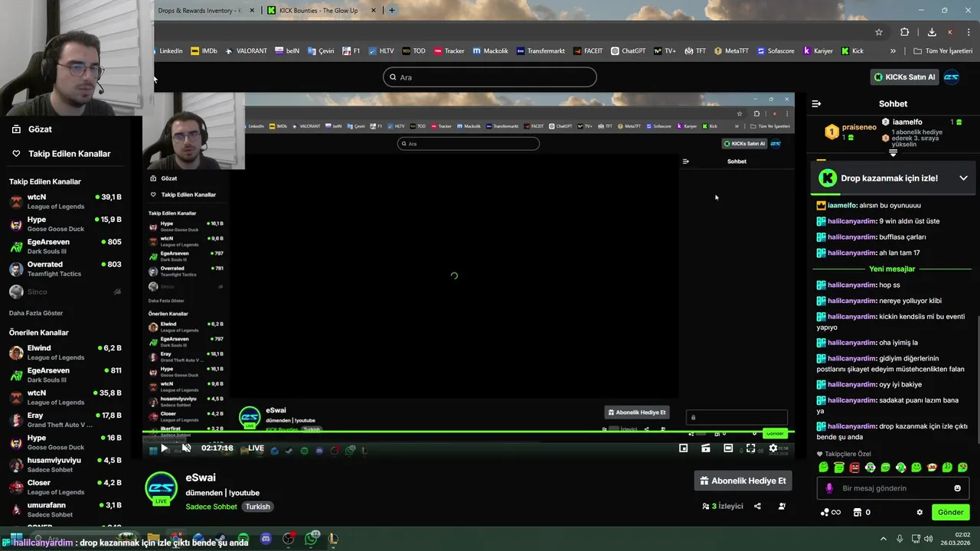The image size is (980, 551).
Task: Insert the first green smiling emote
Action: (824, 468)
